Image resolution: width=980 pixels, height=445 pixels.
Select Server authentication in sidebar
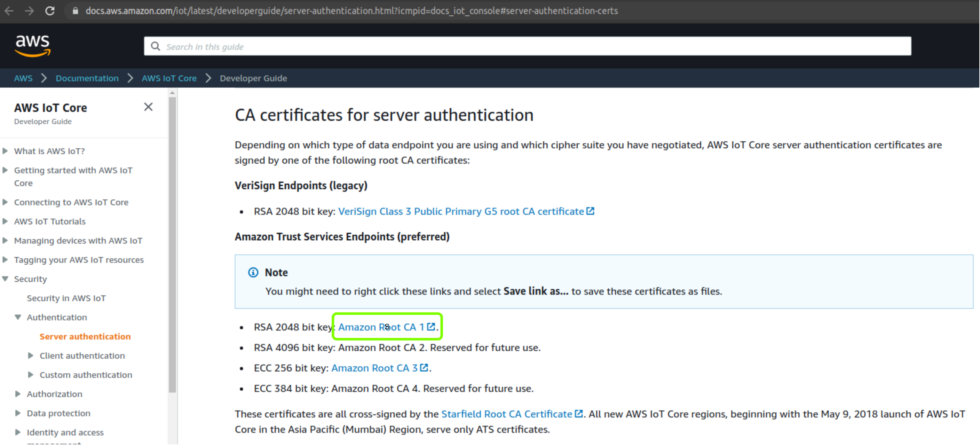click(x=85, y=336)
